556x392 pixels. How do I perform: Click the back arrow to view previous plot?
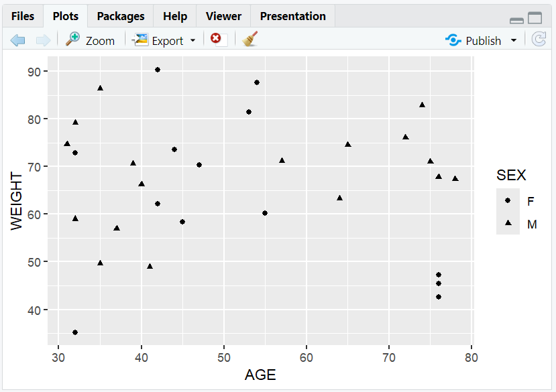17,40
